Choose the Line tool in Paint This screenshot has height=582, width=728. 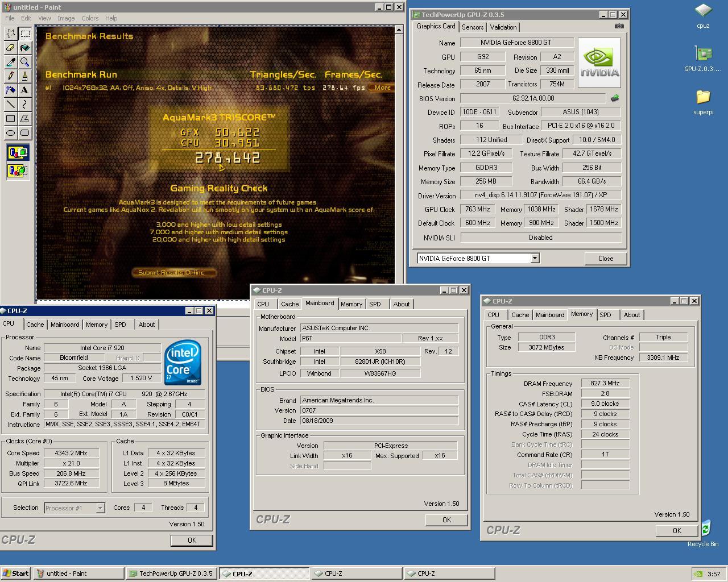click(x=10, y=104)
